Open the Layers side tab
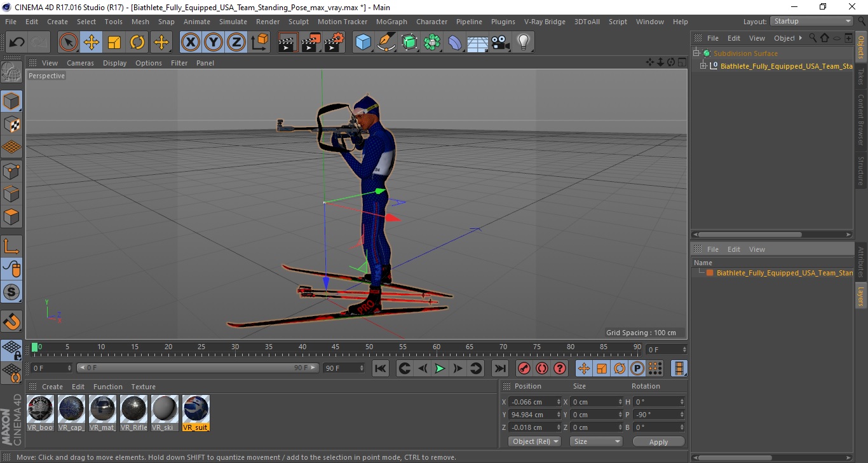The height and width of the screenshot is (463, 868). tap(861, 296)
